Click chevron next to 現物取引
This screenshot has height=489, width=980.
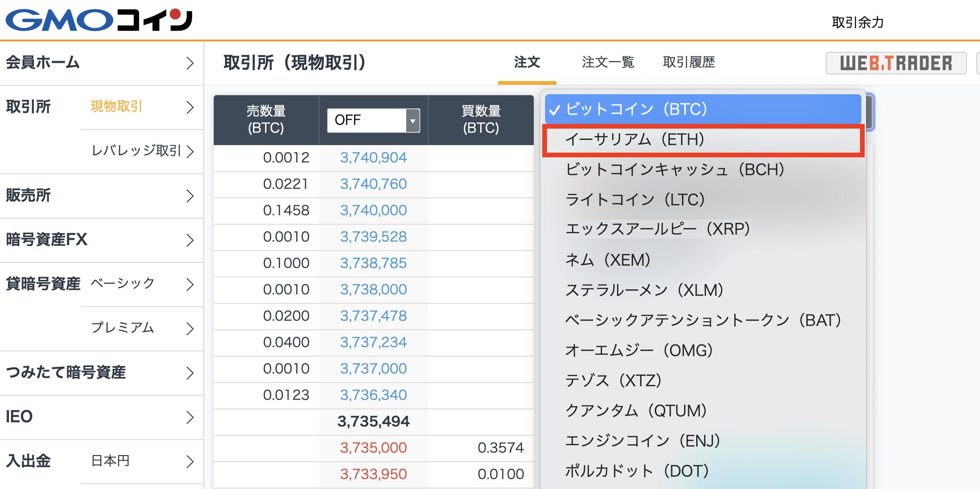click(190, 107)
